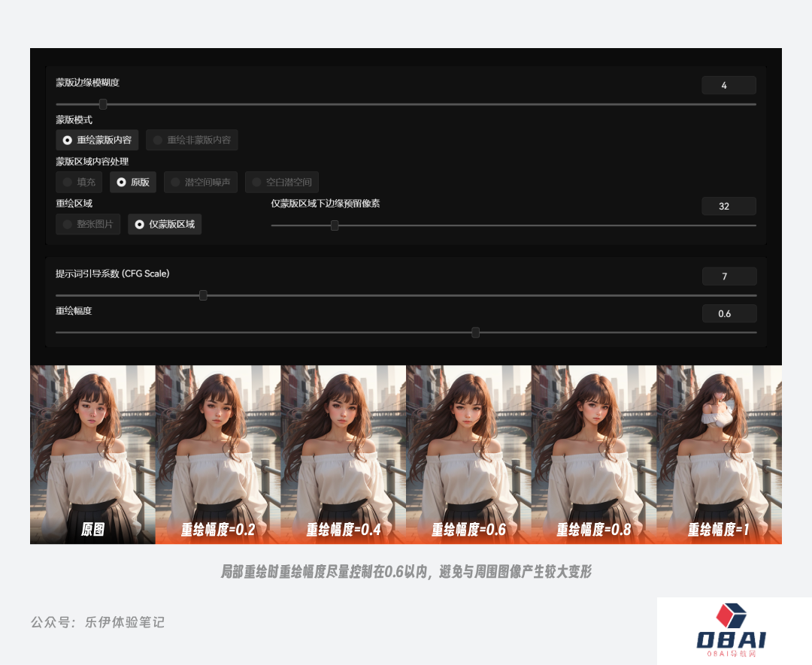Screen dimensions: 812x665
Task: Select 潜空间噪声 mask content option
Action: pos(201,182)
